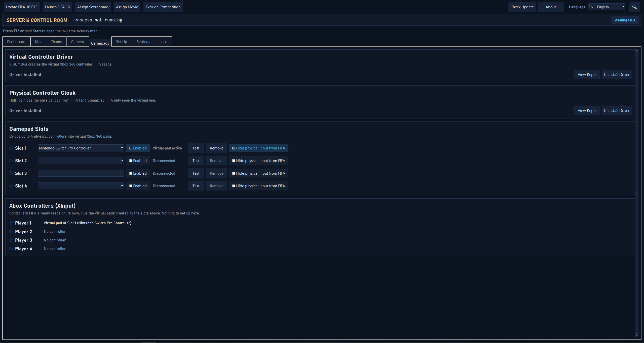644x343 pixels.
Task: Click the magnifier search icon
Action: tap(634, 7)
